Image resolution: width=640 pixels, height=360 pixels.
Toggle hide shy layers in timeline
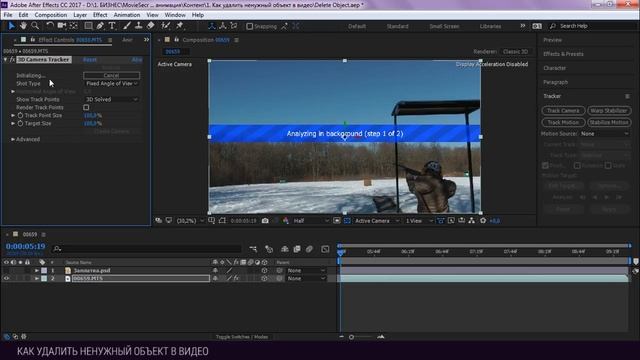tap(285, 249)
